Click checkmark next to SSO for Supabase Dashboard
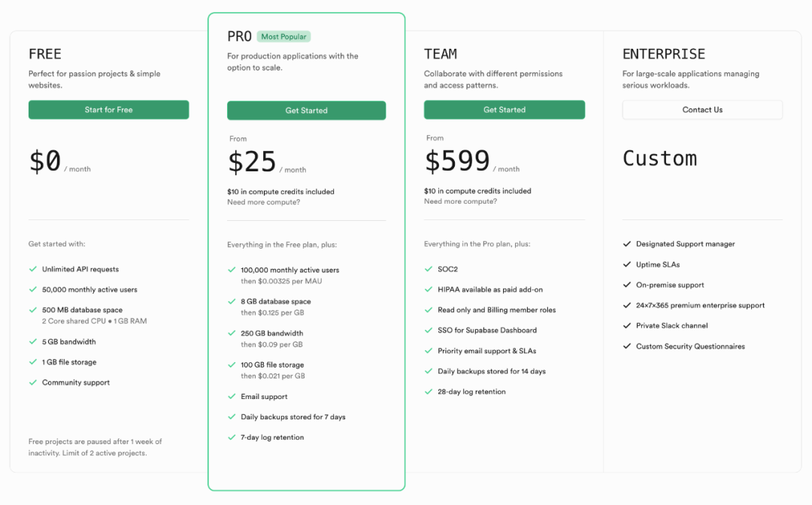The height and width of the screenshot is (505, 812). point(429,331)
